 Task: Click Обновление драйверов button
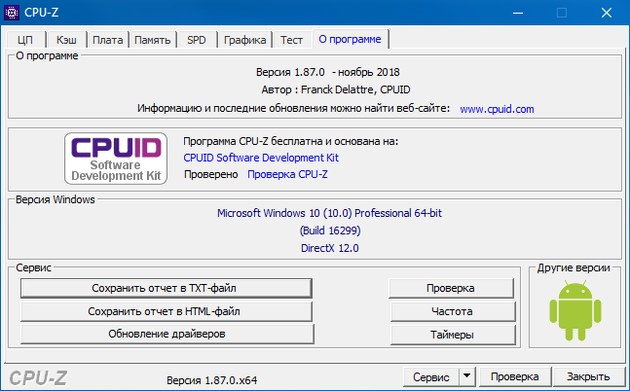pyautogui.click(x=167, y=334)
